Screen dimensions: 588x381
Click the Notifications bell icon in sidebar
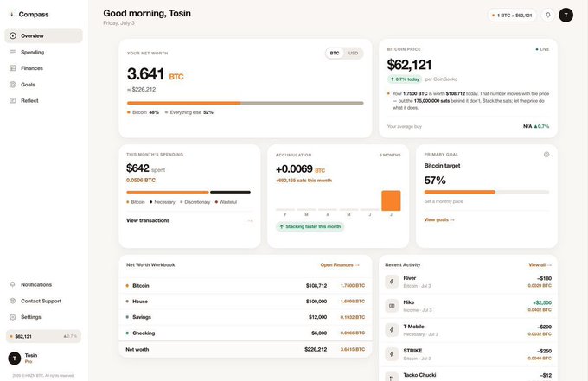click(x=13, y=285)
